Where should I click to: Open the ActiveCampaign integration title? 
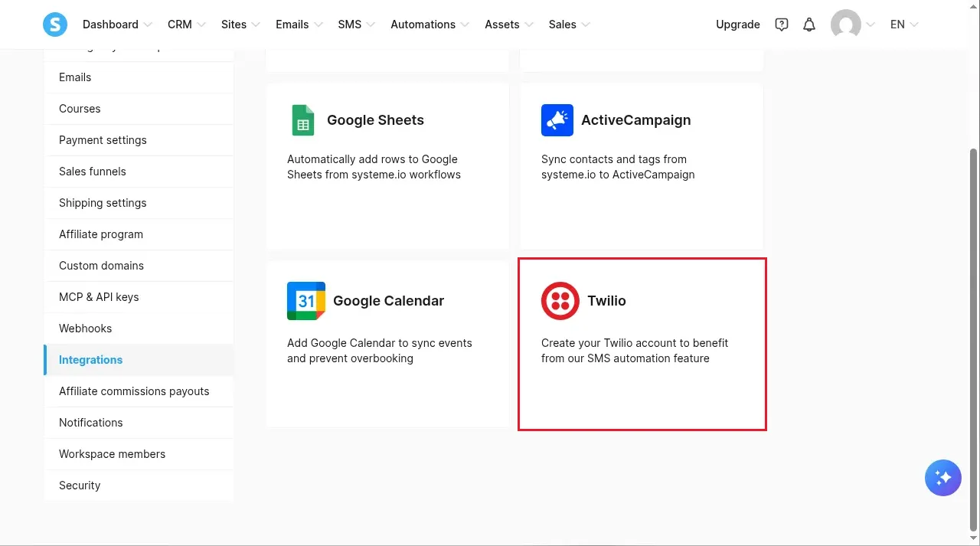(635, 120)
